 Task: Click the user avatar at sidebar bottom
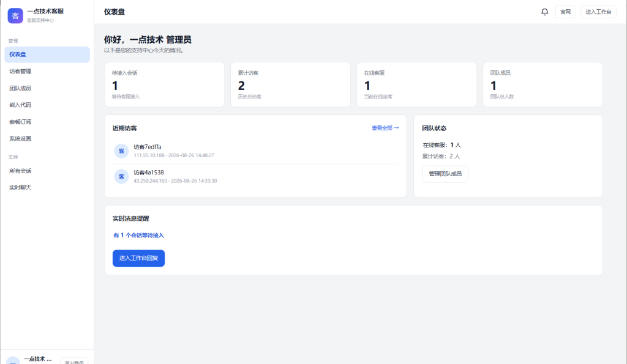(x=13, y=360)
